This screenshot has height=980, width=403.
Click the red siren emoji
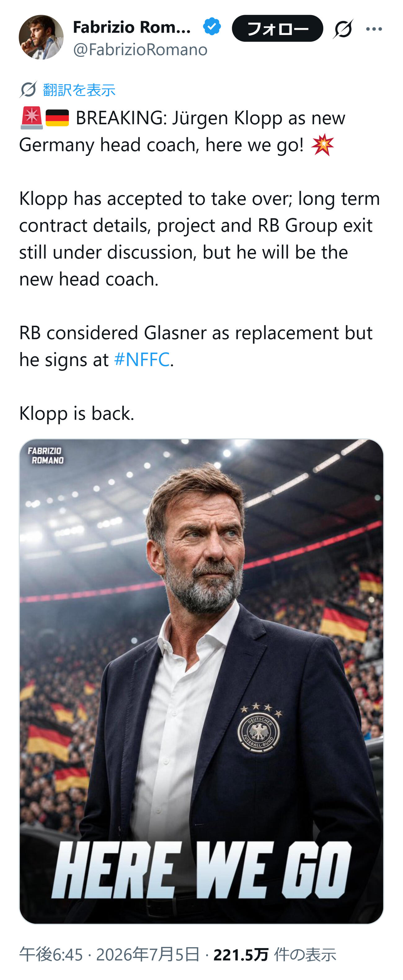(x=32, y=118)
